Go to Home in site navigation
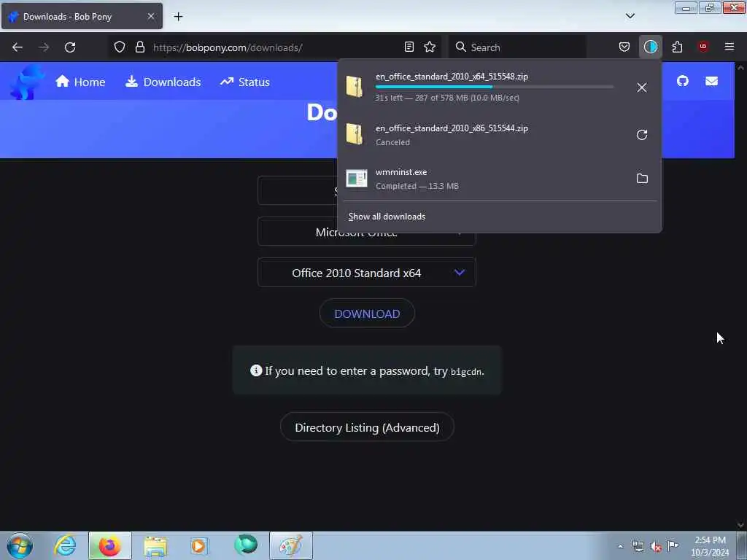 pyautogui.click(x=80, y=82)
